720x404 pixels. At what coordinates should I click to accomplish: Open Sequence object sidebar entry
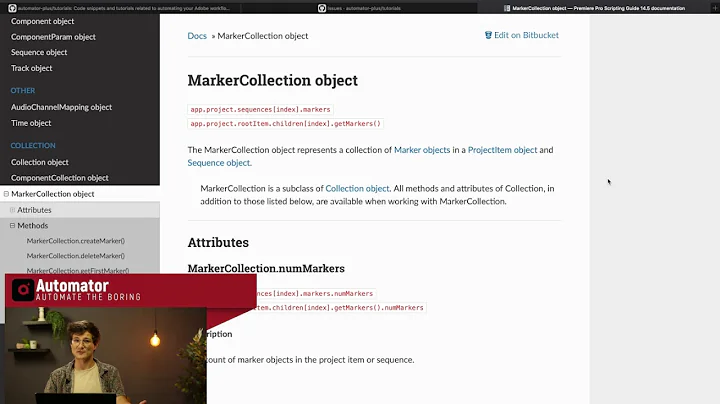tap(39, 52)
